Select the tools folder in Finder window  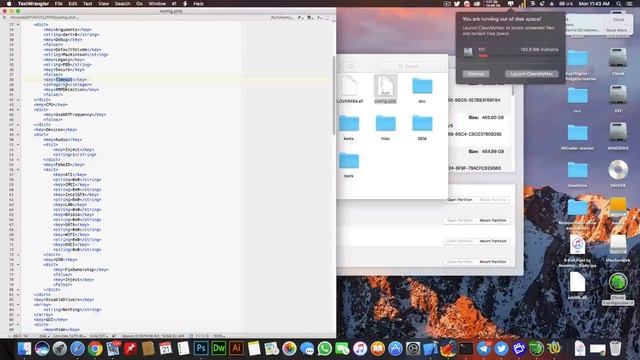(349, 164)
